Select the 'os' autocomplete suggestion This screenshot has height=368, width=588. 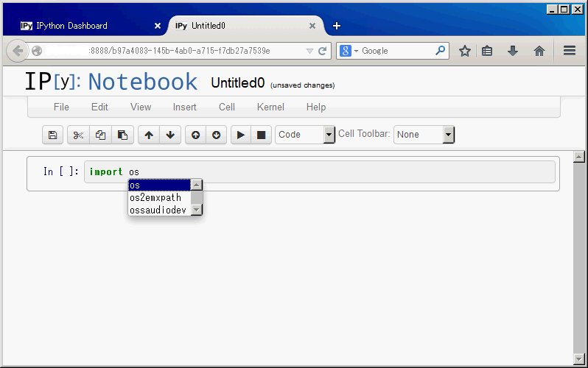(x=160, y=185)
